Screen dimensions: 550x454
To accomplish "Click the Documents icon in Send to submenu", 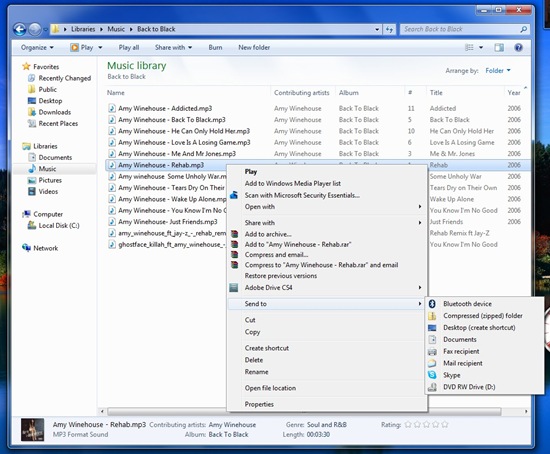I will tap(432, 340).
